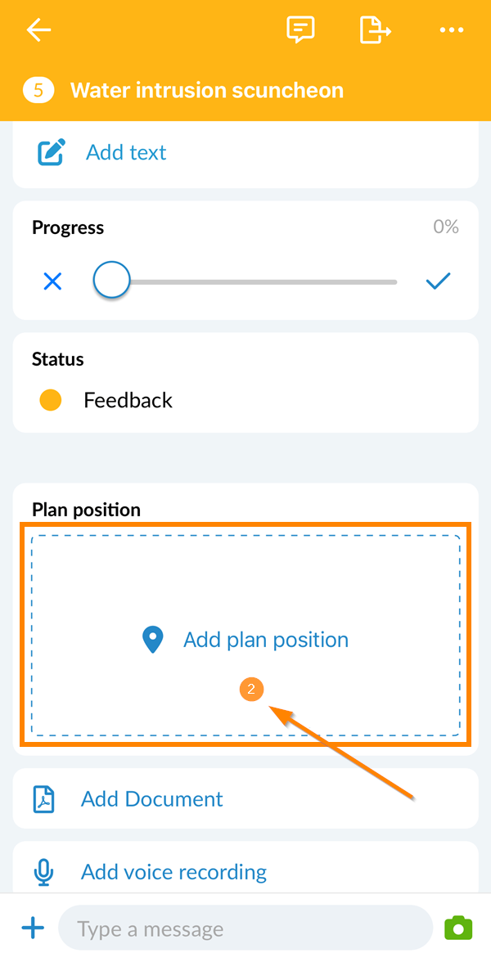This screenshot has width=491, height=980.
Task: Select the yellow Feedback status dot
Action: (x=51, y=400)
